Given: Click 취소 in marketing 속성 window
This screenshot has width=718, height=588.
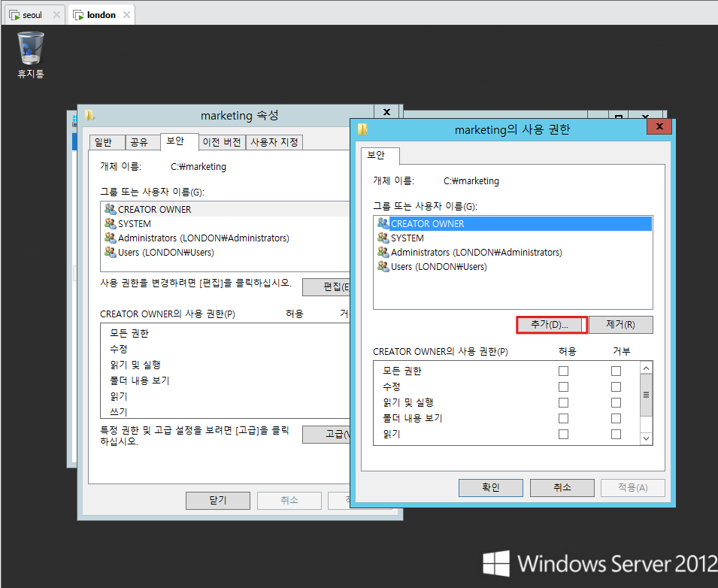Looking at the screenshot, I should tap(289, 501).
